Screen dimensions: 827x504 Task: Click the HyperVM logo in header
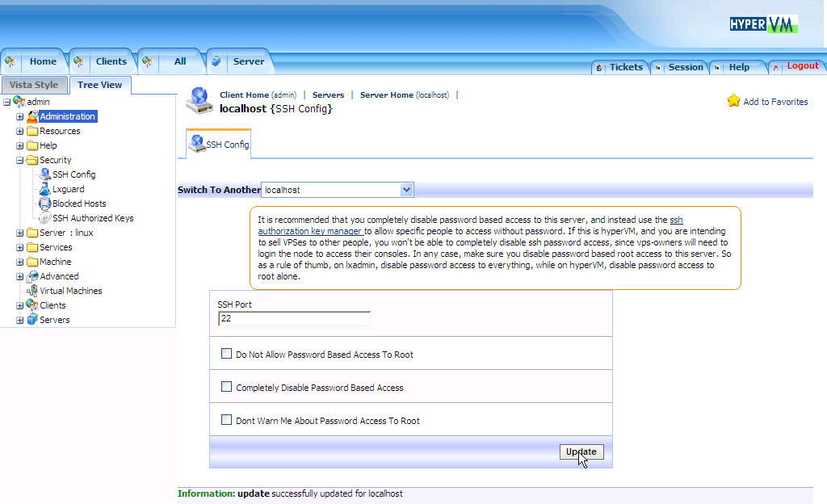763,24
